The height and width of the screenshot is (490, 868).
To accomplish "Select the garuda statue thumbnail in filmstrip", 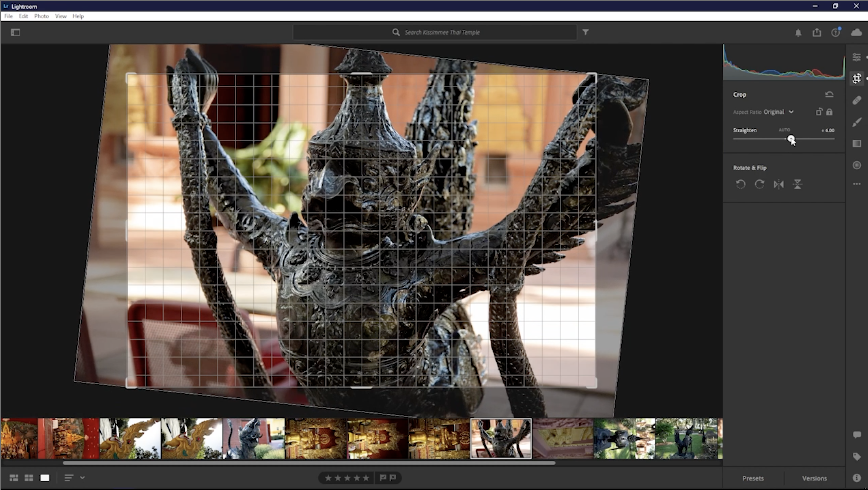I will click(501, 438).
